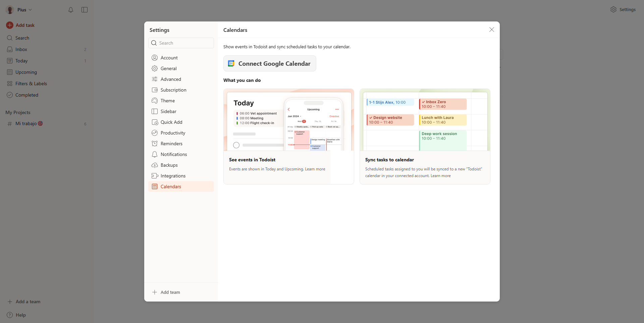Image resolution: width=644 pixels, height=323 pixels.
Task: Click the Productivity chart icon
Action: pyautogui.click(x=155, y=133)
